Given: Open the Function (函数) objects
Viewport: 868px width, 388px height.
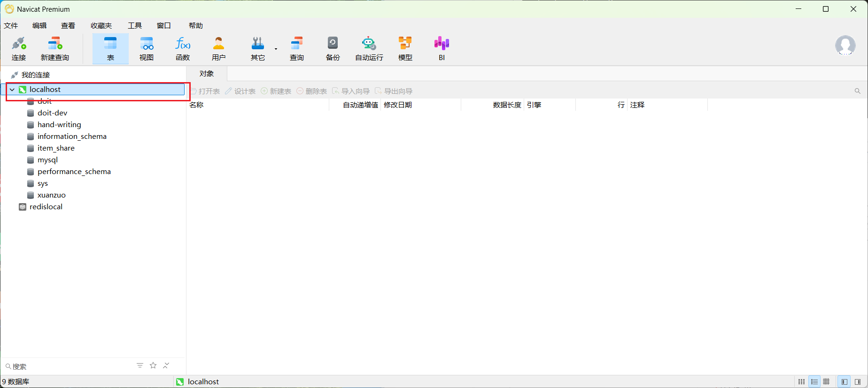Looking at the screenshot, I should click(183, 49).
